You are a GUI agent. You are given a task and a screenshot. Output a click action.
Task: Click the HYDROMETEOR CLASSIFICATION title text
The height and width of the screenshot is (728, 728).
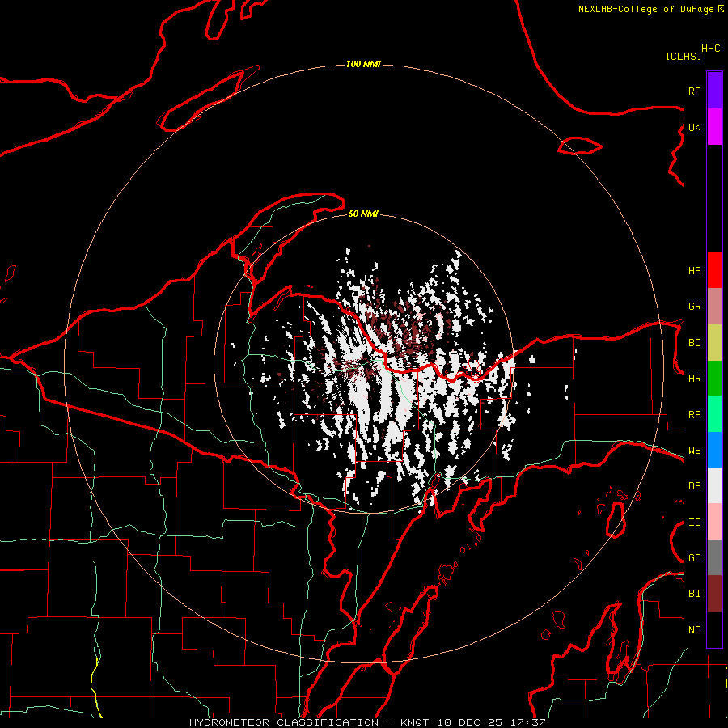(x=284, y=722)
